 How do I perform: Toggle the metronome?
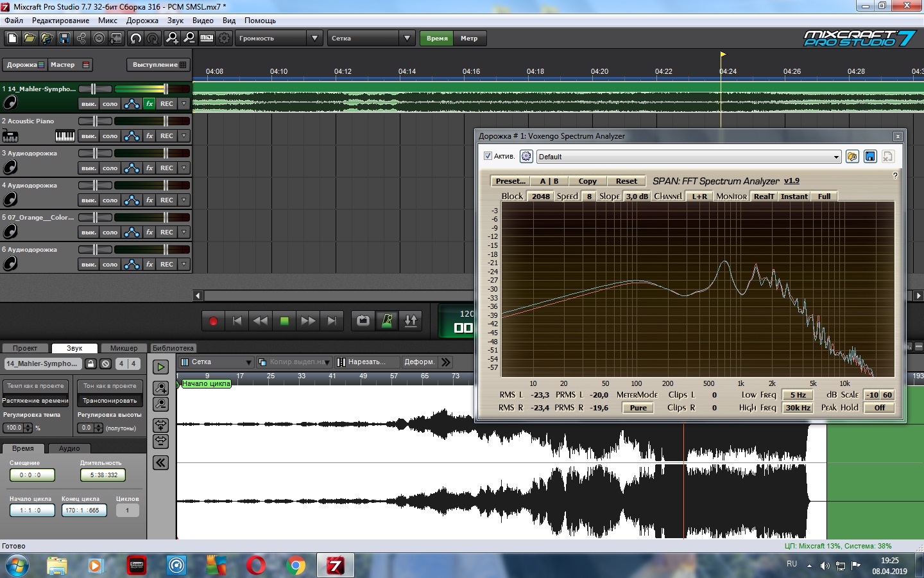coord(387,321)
